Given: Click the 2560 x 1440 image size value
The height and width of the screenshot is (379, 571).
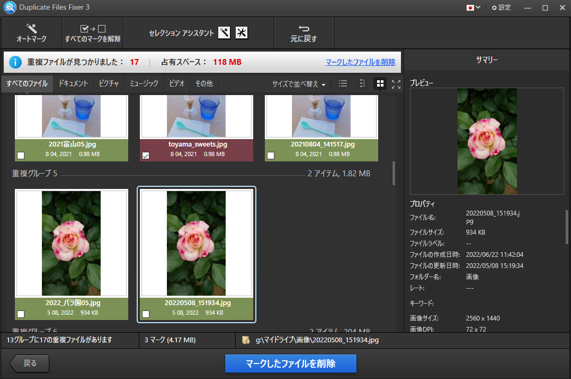Looking at the screenshot, I should tap(483, 318).
